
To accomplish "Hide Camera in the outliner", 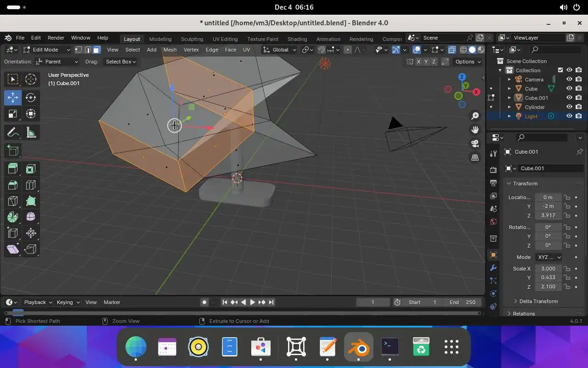I will [569, 79].
